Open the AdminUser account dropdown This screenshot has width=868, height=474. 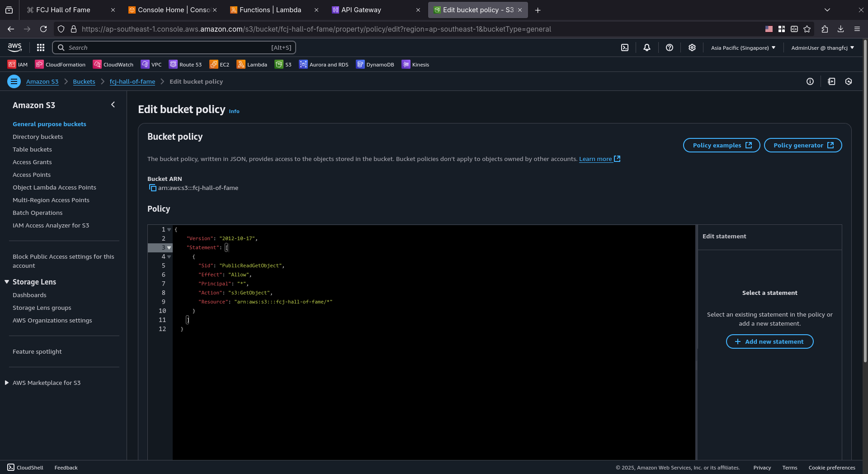pos(823,47)
